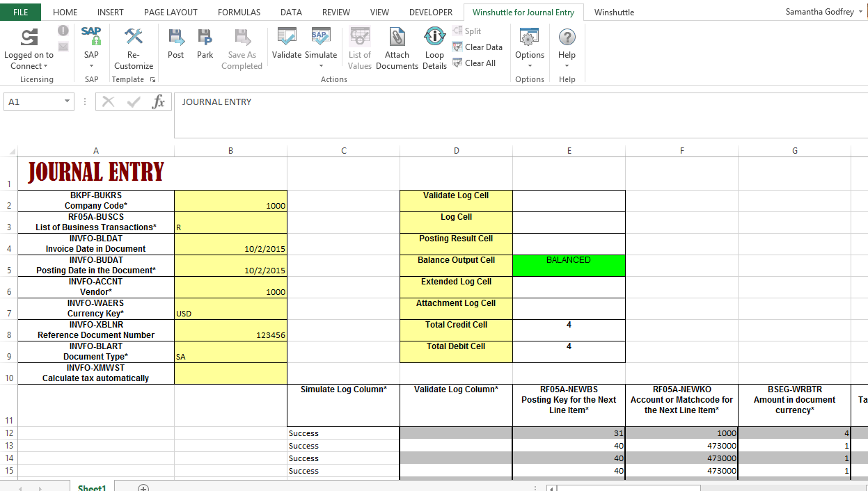This screenshot has width=868, height=491.
Task: Switch to the HOME ribbon tab
Action: pos(65,12)
